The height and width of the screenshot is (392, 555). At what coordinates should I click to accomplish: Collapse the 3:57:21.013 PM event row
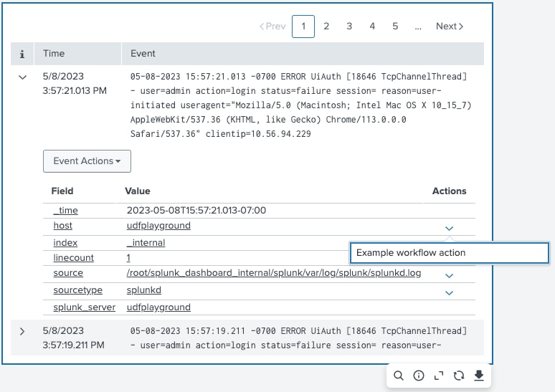[x=22, y=77]
